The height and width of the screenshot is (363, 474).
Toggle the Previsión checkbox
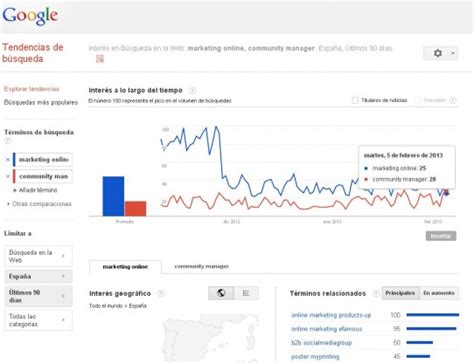pyautogui.click(x=418, y=100)
